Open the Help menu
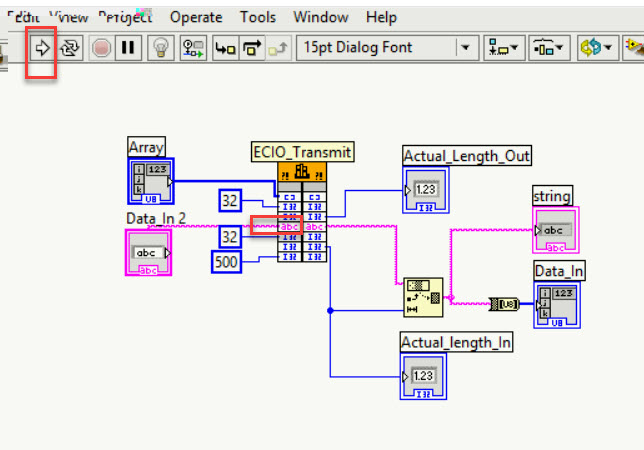 coord(382,17)
